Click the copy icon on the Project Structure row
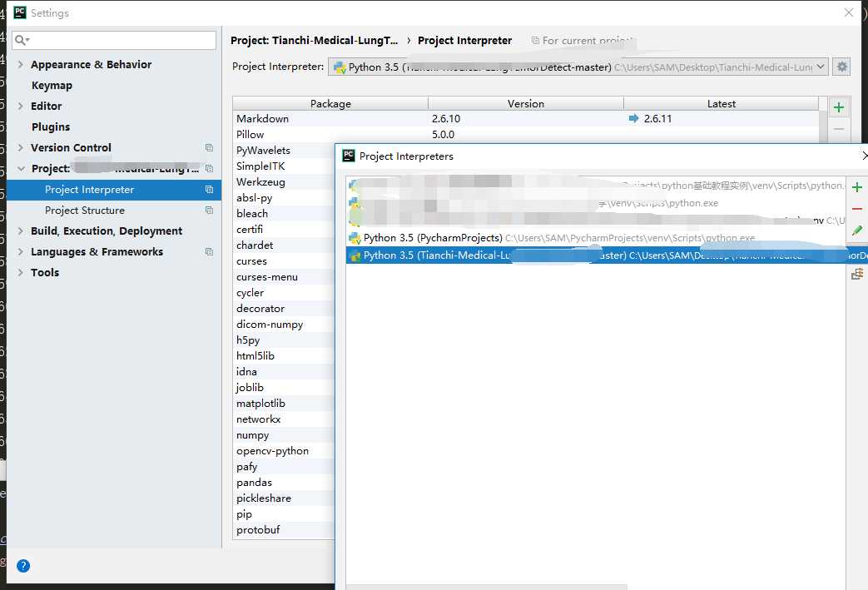Screen dimensions: 868x590 [209, 211]
